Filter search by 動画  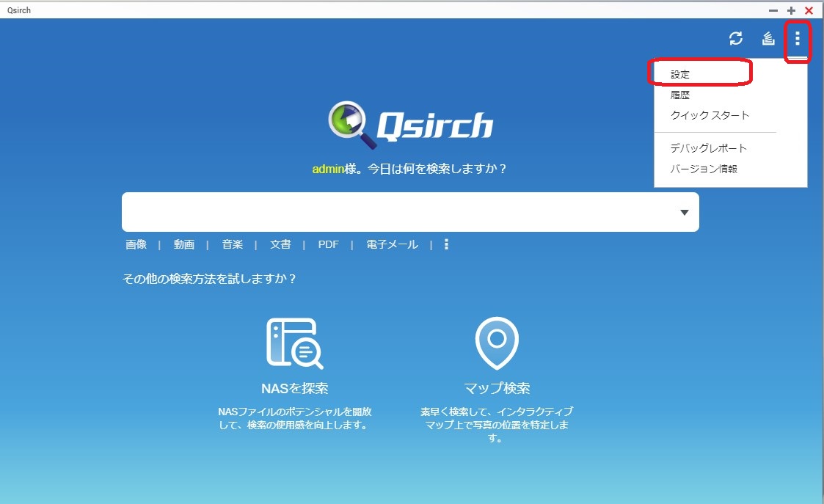tap(184, 244)
